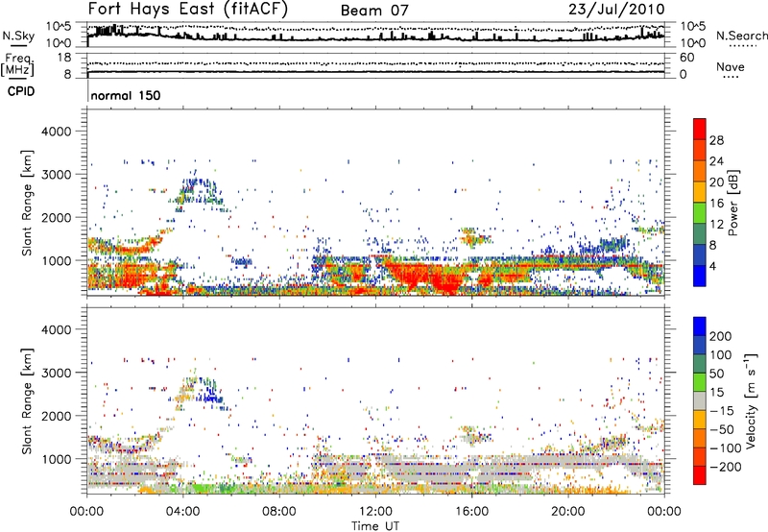
Task: Click the velocity panel 'Slant Range [km]' label
Action: pos(27,401)
